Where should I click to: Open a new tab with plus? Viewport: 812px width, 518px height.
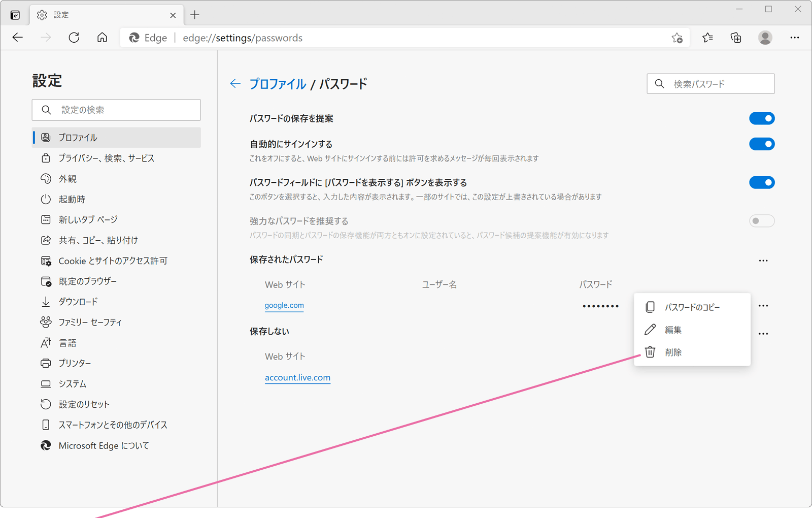coord(195,15)
